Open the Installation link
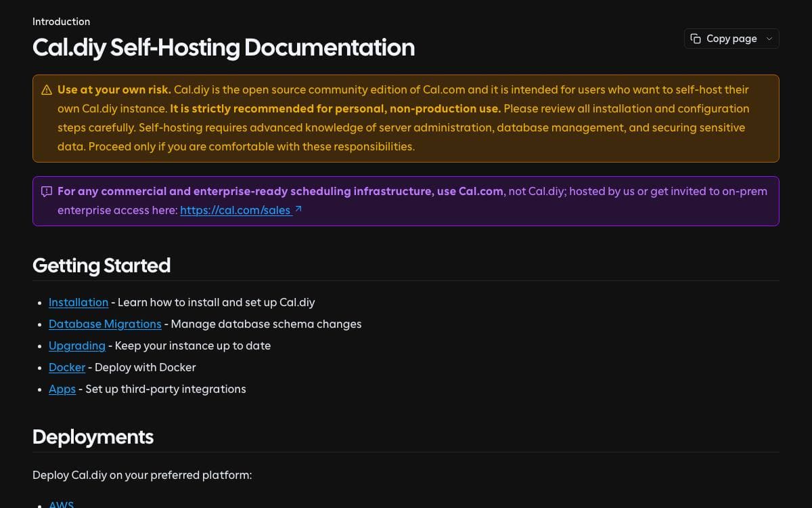 tap(78, 302)
